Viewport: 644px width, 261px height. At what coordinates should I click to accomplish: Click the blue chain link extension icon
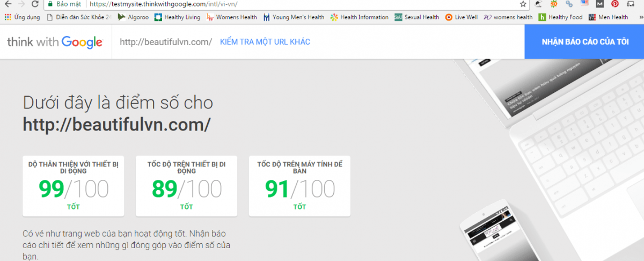[569, 4]
